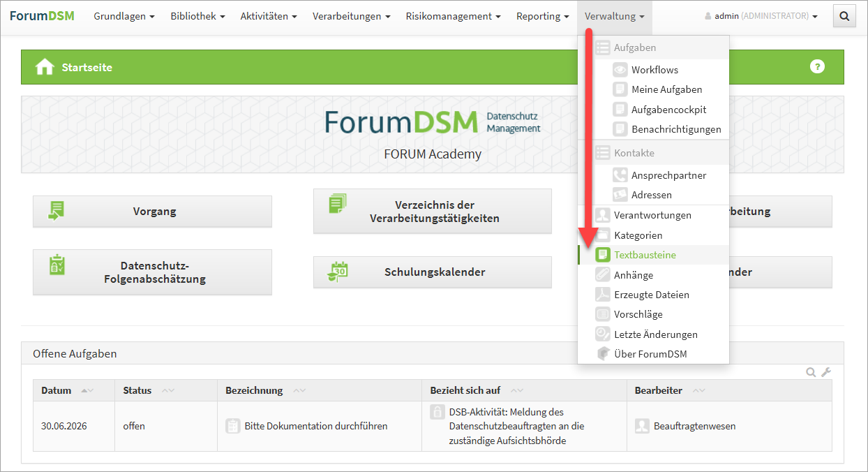Click the lock icon beside DSB-Aktivität

(437, 412)
